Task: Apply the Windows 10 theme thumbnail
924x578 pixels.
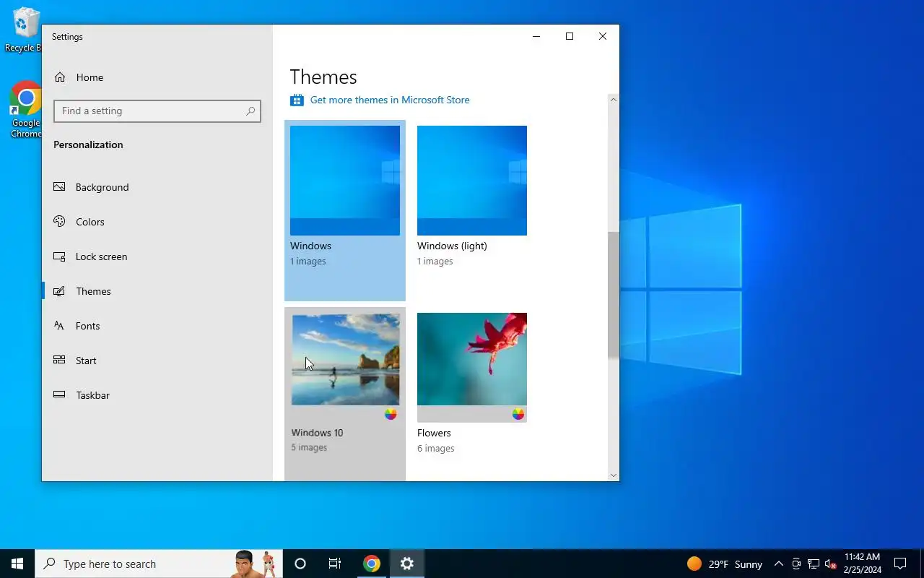Action: pyautogui.click(x=345, y=359)
